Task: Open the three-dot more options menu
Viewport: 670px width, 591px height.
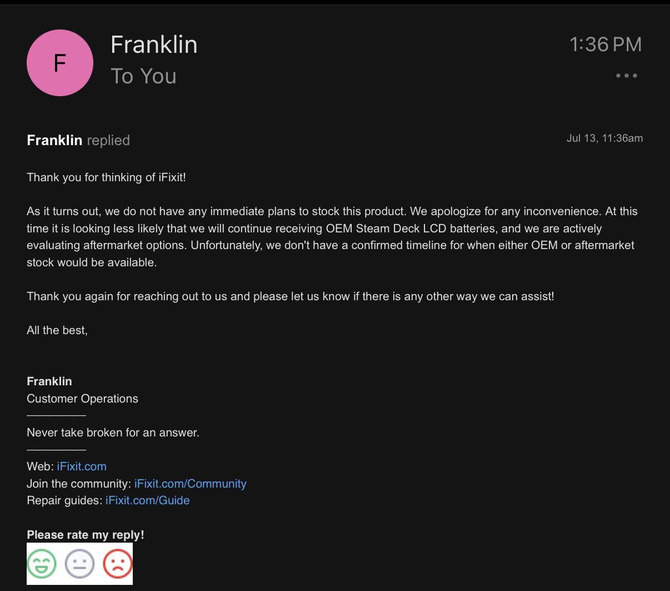Action: point(626,76)
